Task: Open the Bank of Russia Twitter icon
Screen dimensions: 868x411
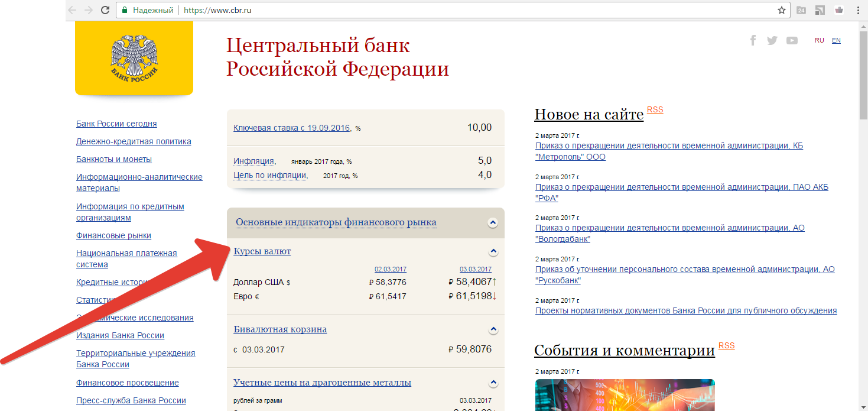Action: pyautogui.click(x=772, y=40)
